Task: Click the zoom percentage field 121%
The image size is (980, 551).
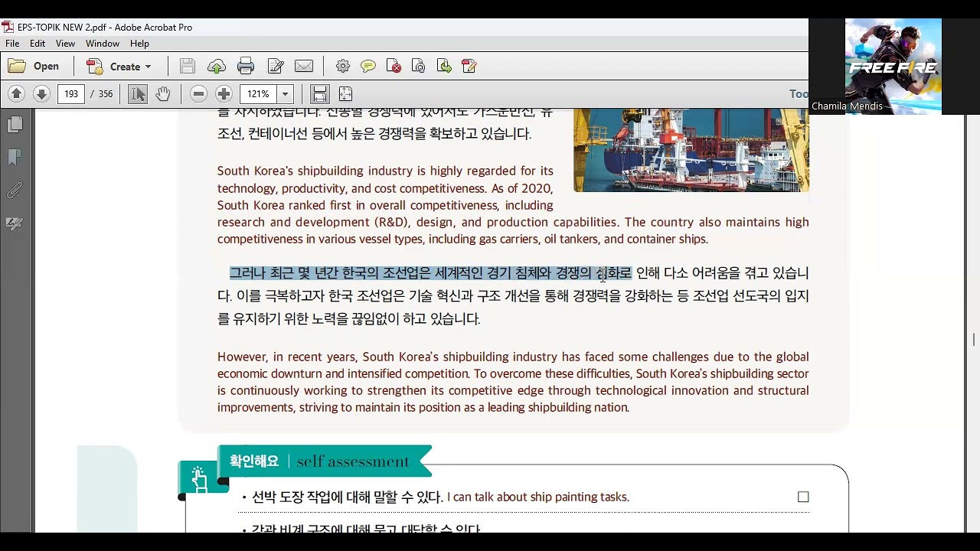Action: [x=259, y=94]
